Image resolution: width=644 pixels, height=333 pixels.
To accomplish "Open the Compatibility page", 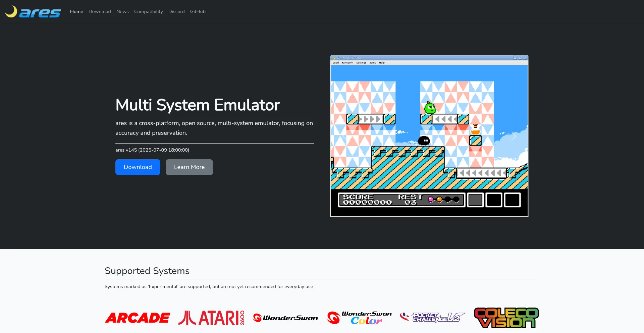I will [x=149, y=11].
